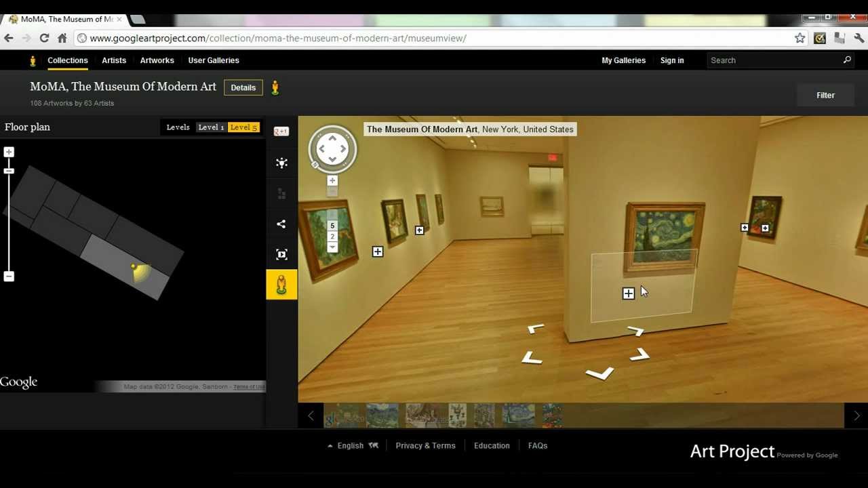Open the Collections menu
Screen dimensions: 868x488
68,60
